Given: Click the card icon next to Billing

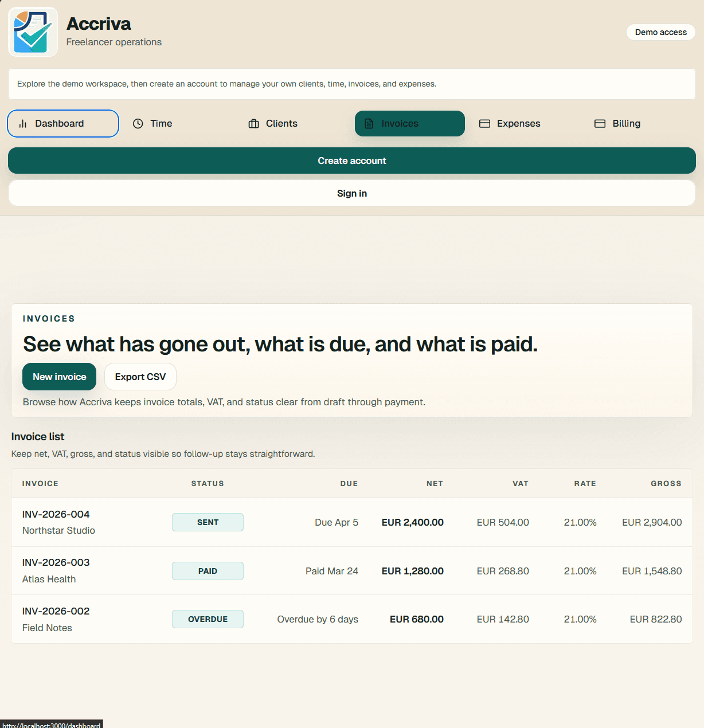Looking at the screenshot, I should click(x=600, y=123).
